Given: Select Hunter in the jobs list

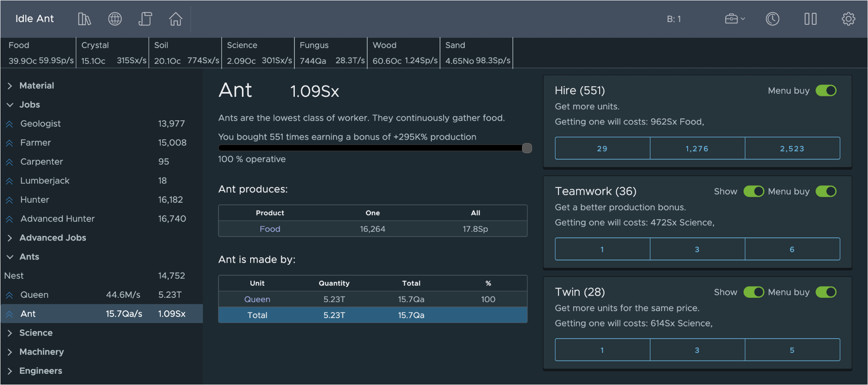Looking at the screenshot, I should (101, 200).
